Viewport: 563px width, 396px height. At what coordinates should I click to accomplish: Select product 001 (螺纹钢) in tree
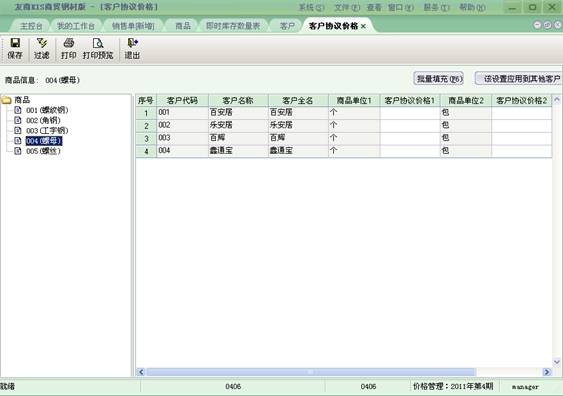pyautogui.click(x=47, y=110)
